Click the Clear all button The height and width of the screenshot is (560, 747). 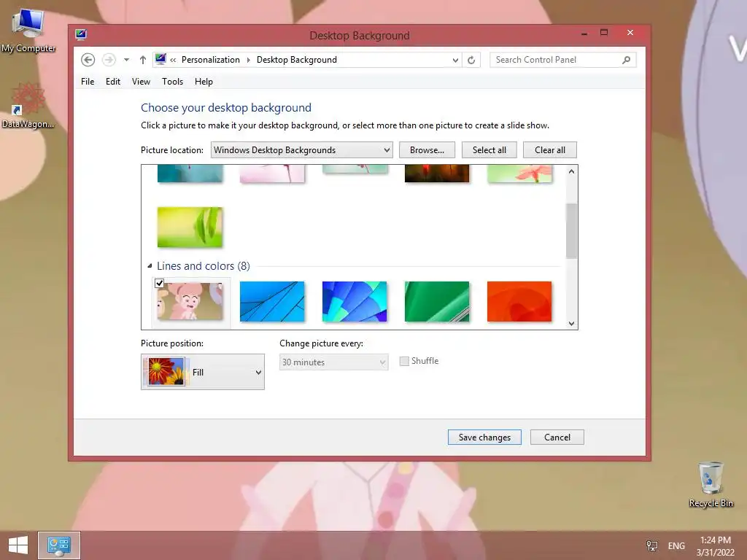[550, 150]
